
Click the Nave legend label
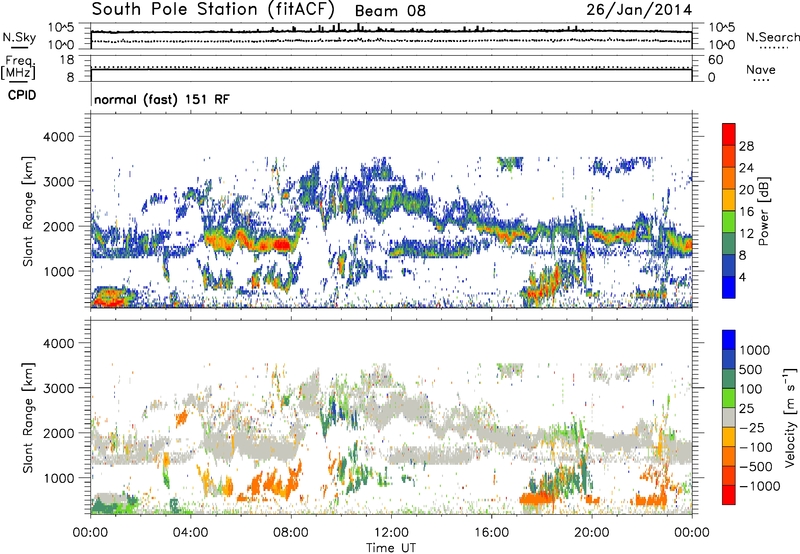point(761,70)
